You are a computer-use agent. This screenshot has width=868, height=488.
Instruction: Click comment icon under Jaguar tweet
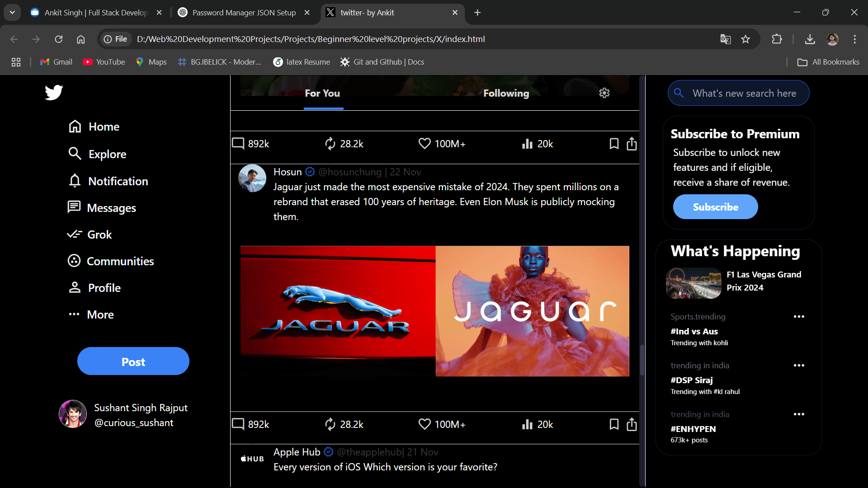click(x=238, y=424)
